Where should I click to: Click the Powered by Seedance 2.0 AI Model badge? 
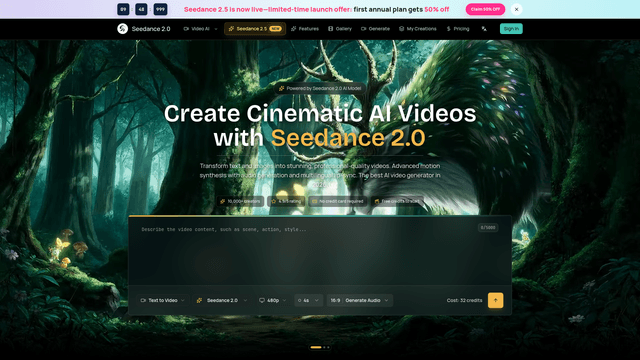tap(320, 88)
